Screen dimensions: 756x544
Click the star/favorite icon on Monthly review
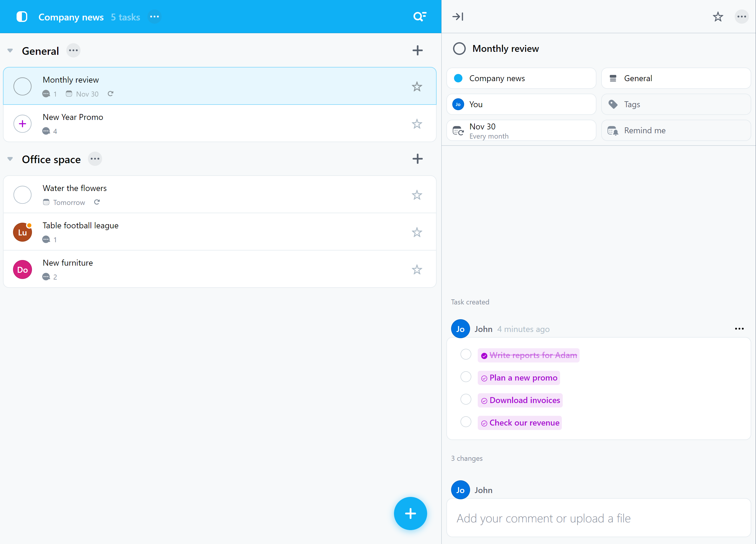click(x=417, y=86)
